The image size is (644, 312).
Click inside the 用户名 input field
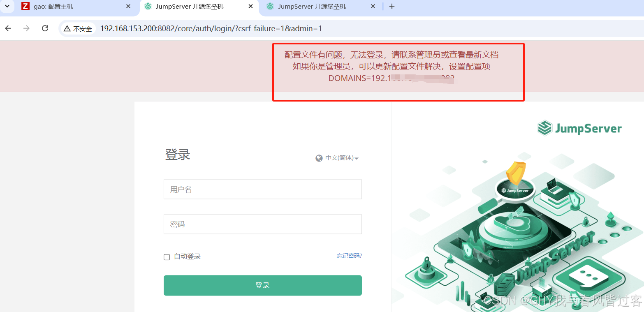[262, 189]
